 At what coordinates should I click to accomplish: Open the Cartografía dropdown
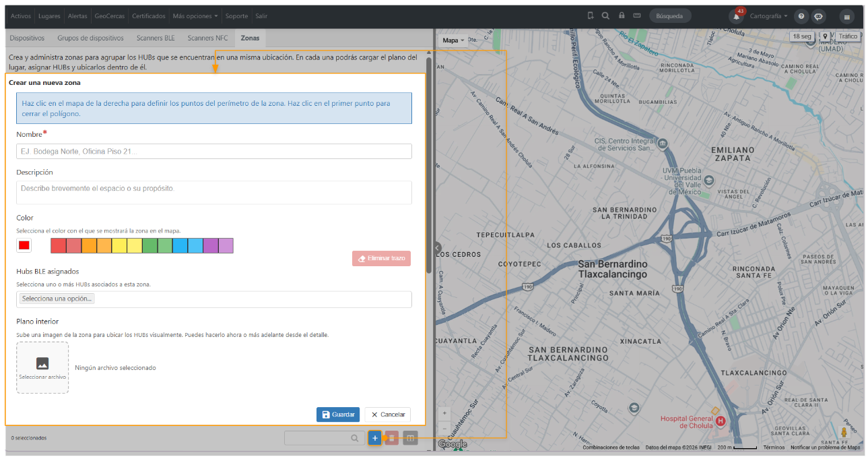pos(768,16)
